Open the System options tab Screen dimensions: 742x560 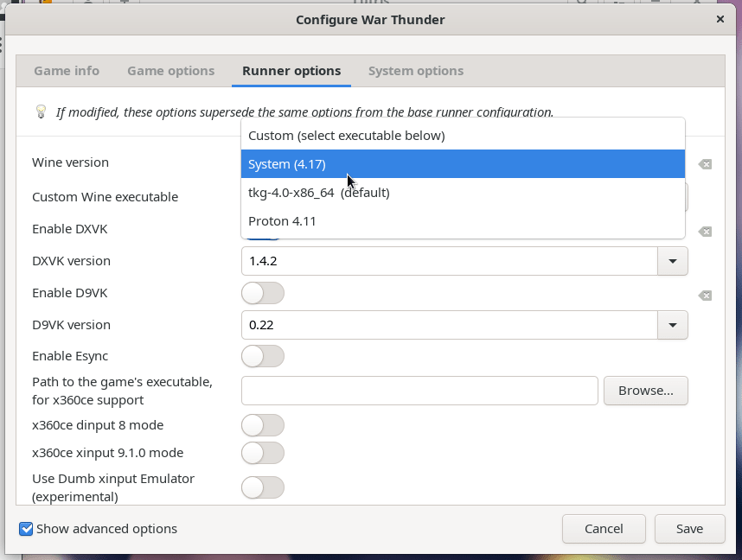[416, 71]
